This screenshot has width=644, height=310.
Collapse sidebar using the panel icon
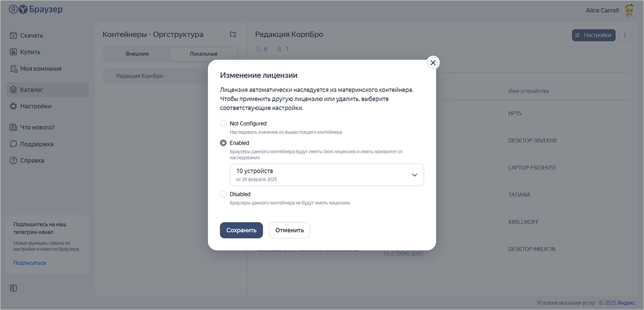click(x=13, y=288)
